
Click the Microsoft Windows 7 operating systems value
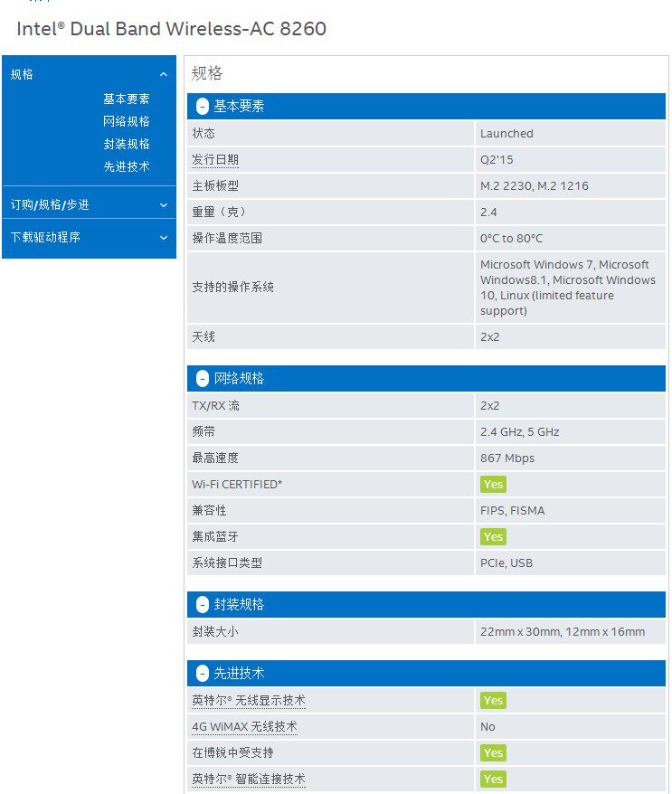[568, 288]
